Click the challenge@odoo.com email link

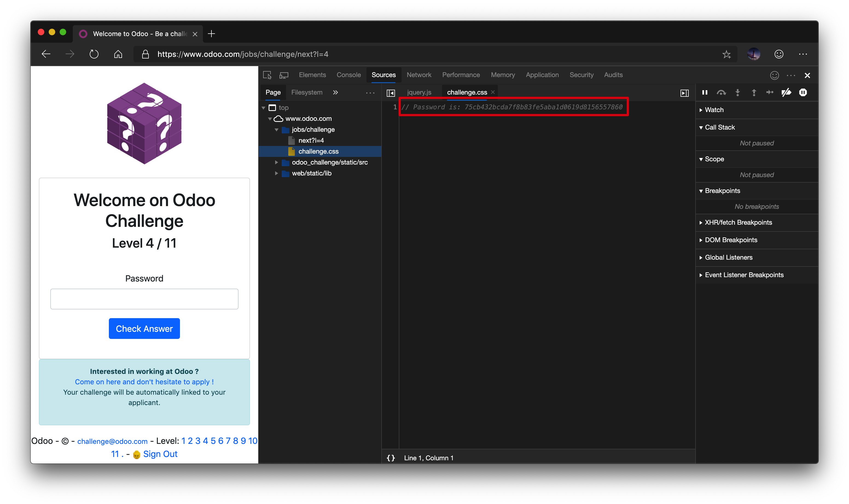[x=112, y=441]
